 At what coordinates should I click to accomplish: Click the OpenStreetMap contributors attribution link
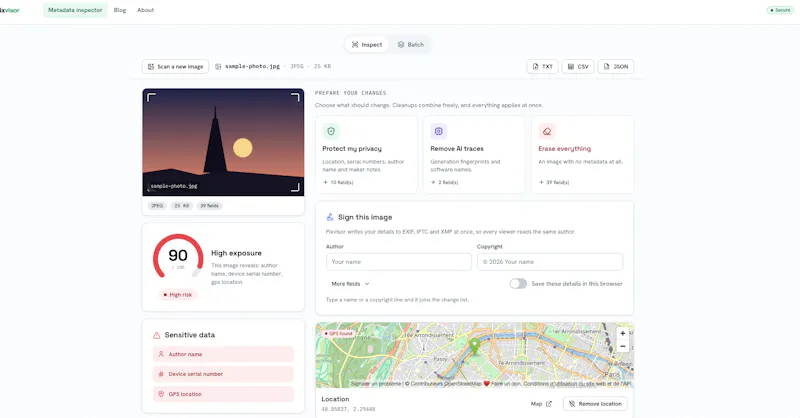(445, 384)
